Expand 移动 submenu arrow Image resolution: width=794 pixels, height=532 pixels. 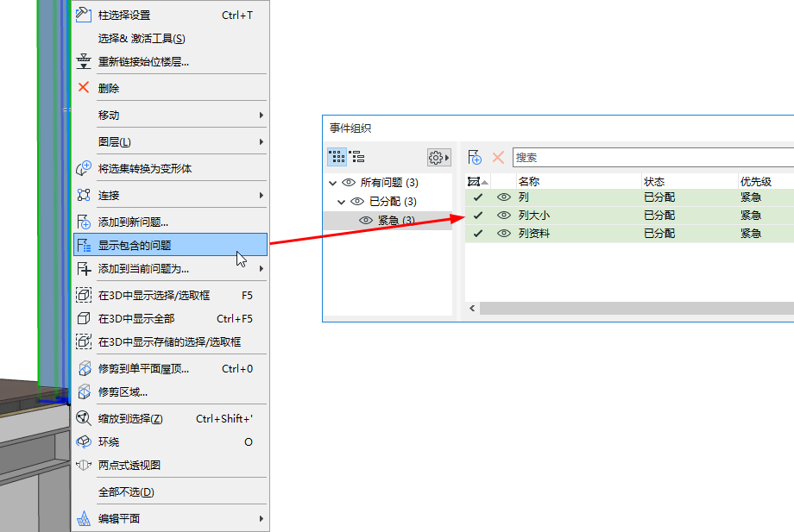click(262, 115)
